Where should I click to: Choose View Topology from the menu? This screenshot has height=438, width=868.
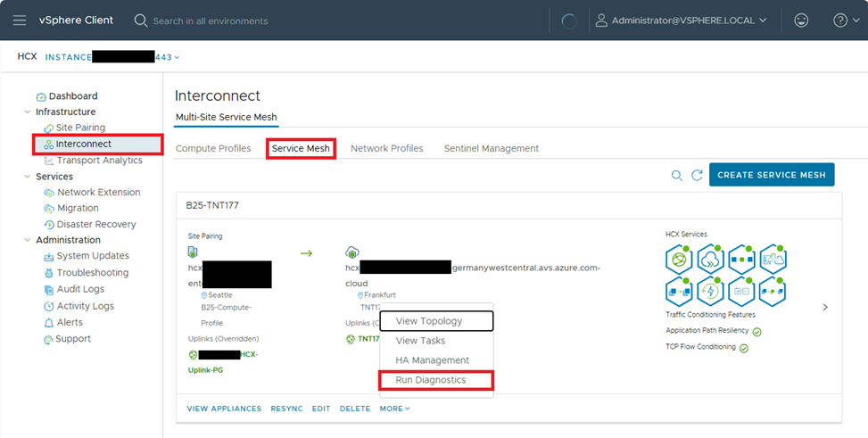coord(436,321)
